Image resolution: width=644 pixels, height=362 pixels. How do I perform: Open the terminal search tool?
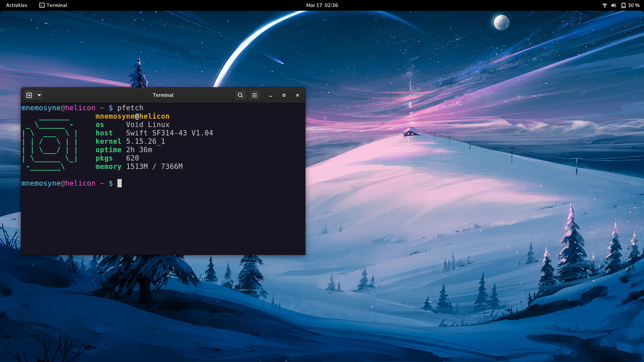pos(240,95)
